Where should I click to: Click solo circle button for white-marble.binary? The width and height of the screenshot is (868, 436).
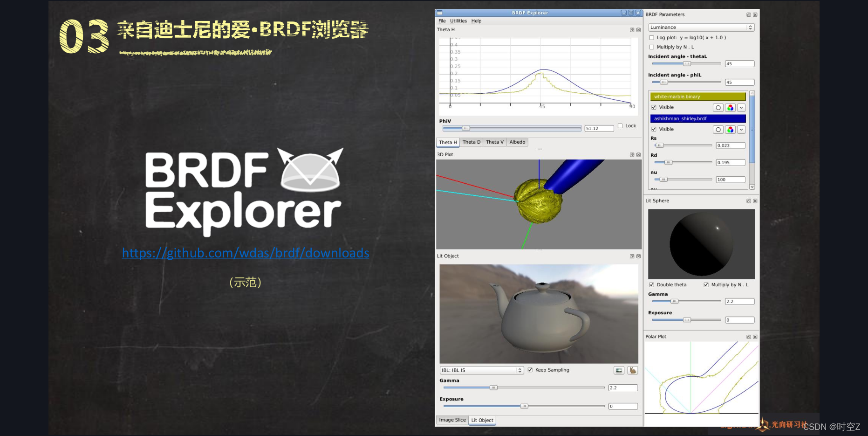pyautogui.click(x=718, y=108)
